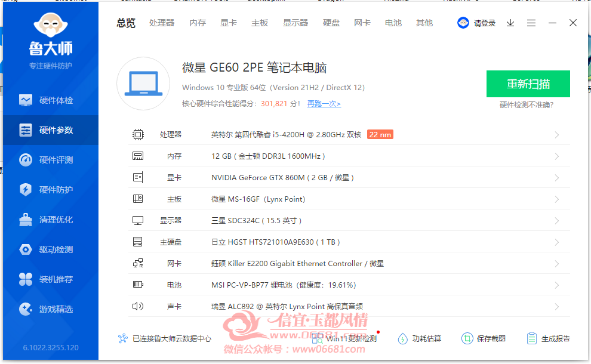The width and height of the screenshot is (591, 364).
Task: Switch to 电池 tab
Action: pyautogui.click(x=393, y=23)
